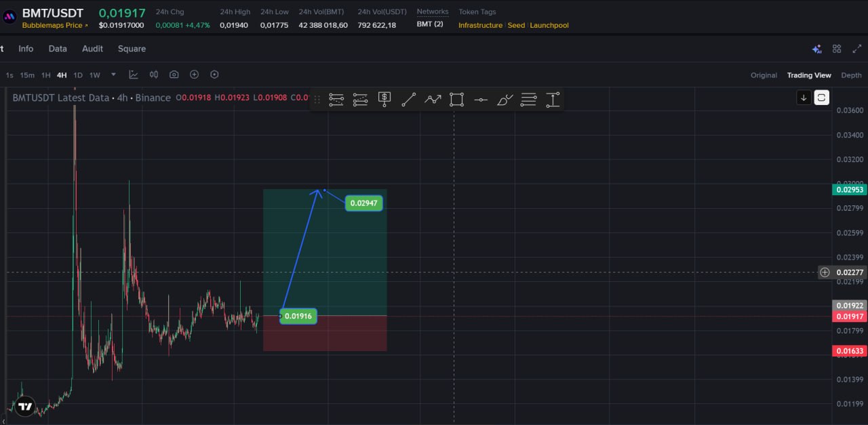Open chart settings hexagon icon
The image size is (868, 425).
coord(214,75)
